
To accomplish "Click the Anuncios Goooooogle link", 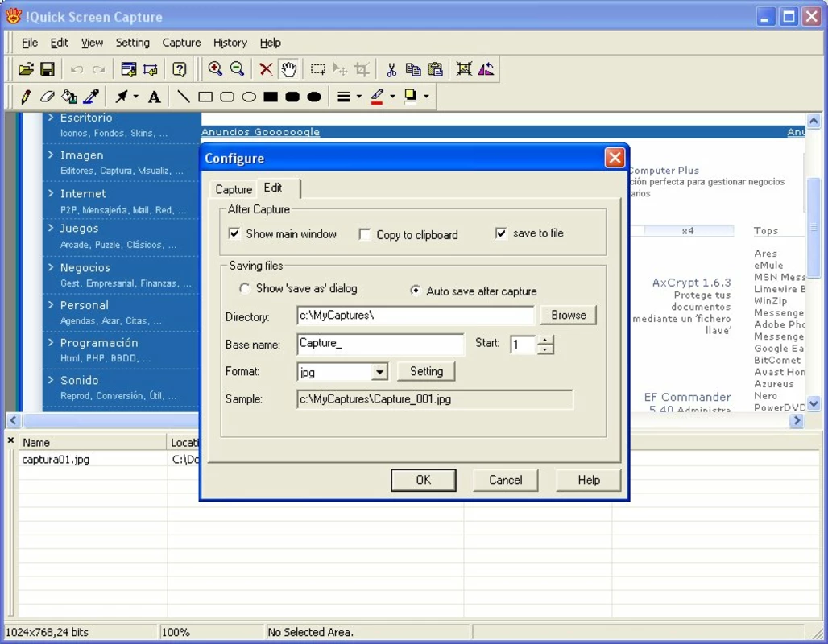I will tap(260, 132).
